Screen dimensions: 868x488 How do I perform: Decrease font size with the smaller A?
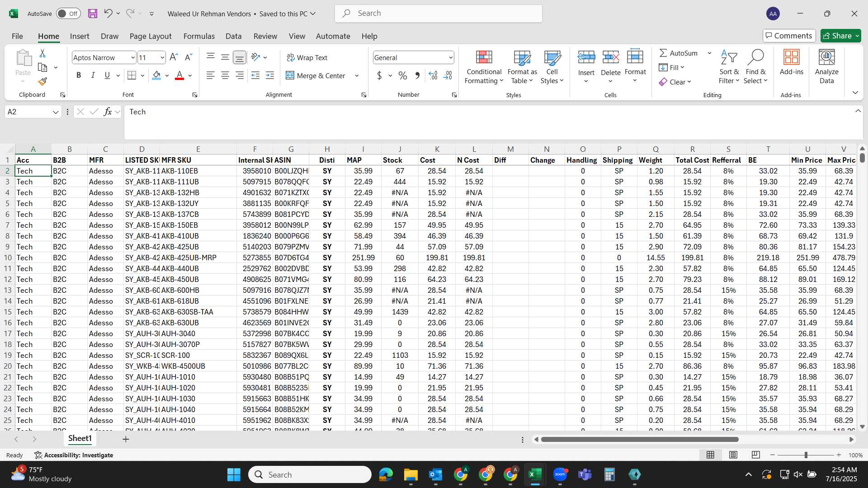coord(189,57)
